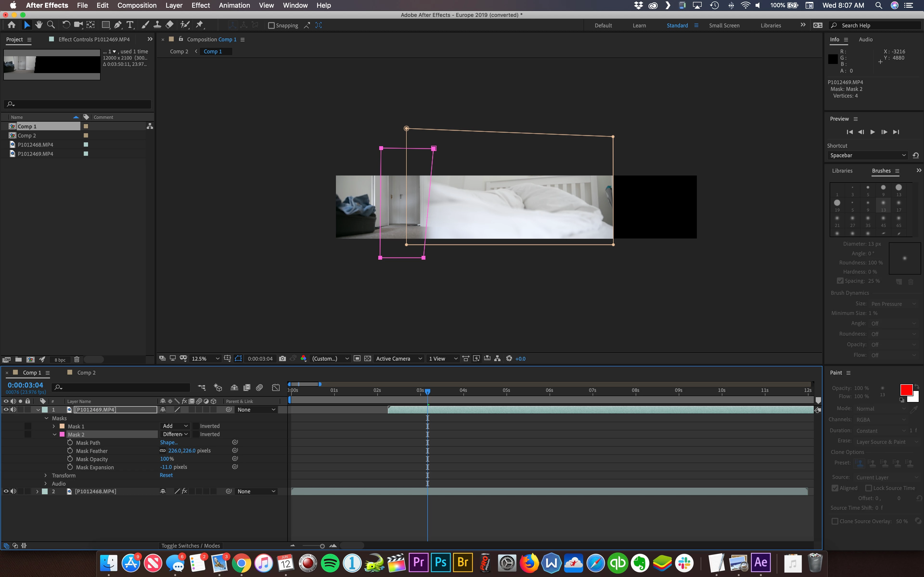Screen dimensions: 924x577
Task: Select the Puppet Pin tool
Action: 199,25
